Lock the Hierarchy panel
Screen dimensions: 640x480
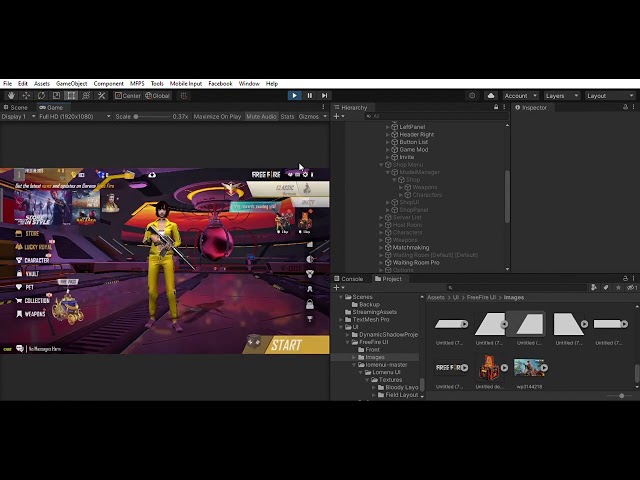tap(496, 107)
